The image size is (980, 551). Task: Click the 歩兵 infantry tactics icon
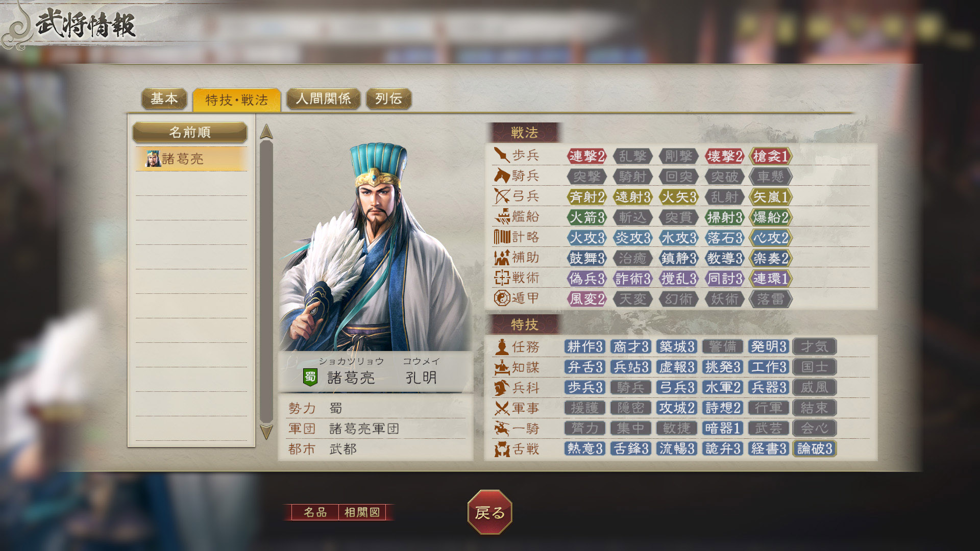tap(502, 155)
